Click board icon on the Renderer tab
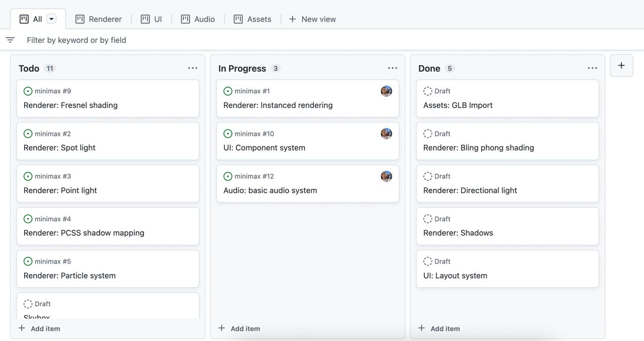Screen dimensions: 644x341 point(80,19)
